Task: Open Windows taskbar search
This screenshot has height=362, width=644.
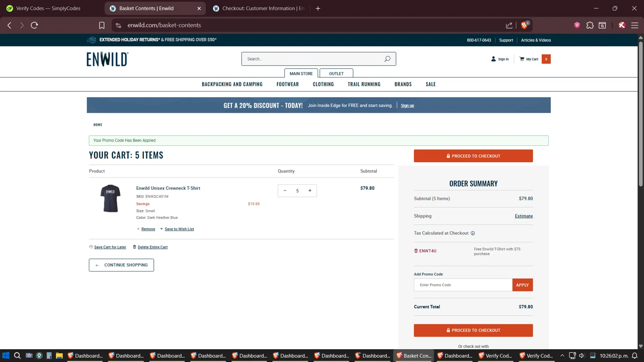Action: (x=17, y=356)
